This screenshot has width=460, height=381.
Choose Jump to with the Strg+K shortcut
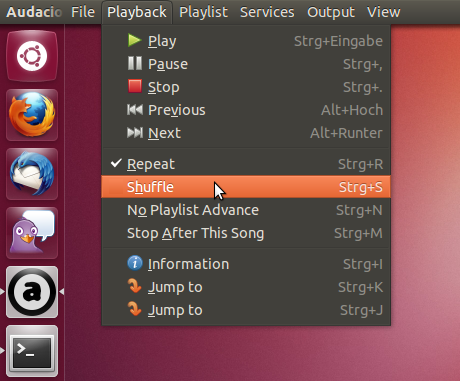pos(246,287)
